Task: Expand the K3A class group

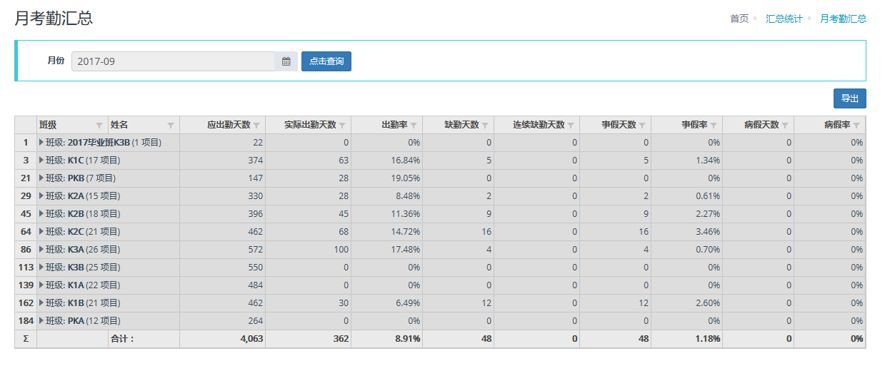Action: coord(41,249)
